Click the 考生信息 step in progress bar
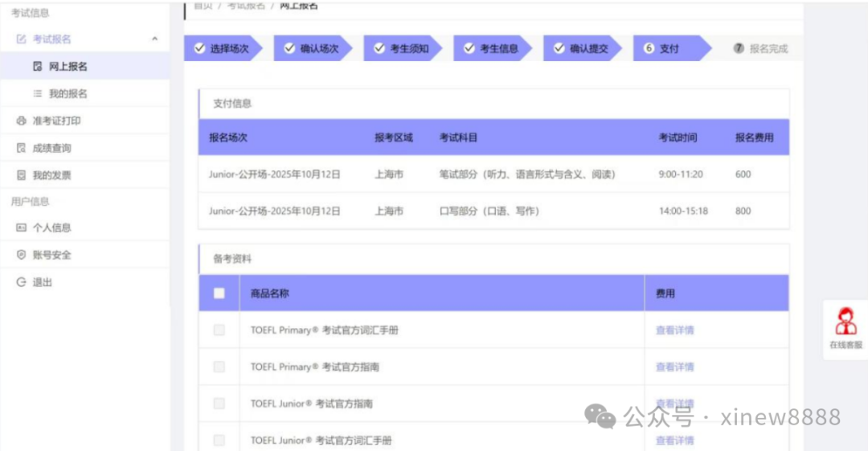Viewport: 868px width, 451px height. coord(491,49)
